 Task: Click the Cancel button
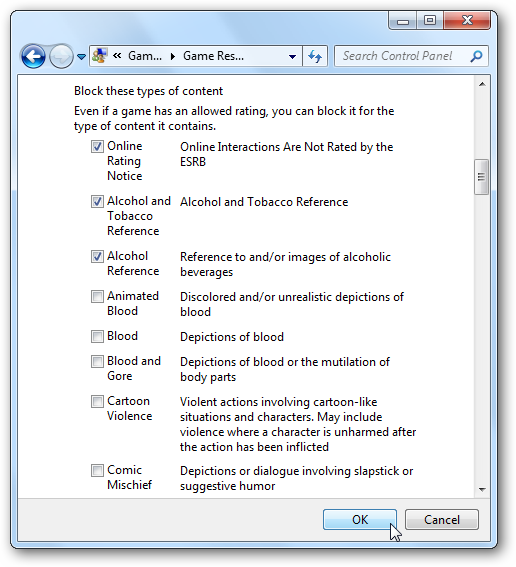pyautogui.click(x=442, y=520)
